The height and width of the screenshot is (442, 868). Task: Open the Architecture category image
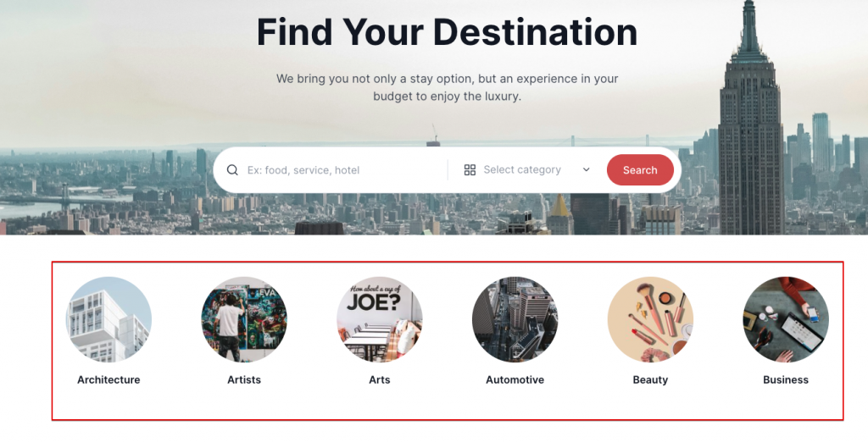[x=108, y=320]
